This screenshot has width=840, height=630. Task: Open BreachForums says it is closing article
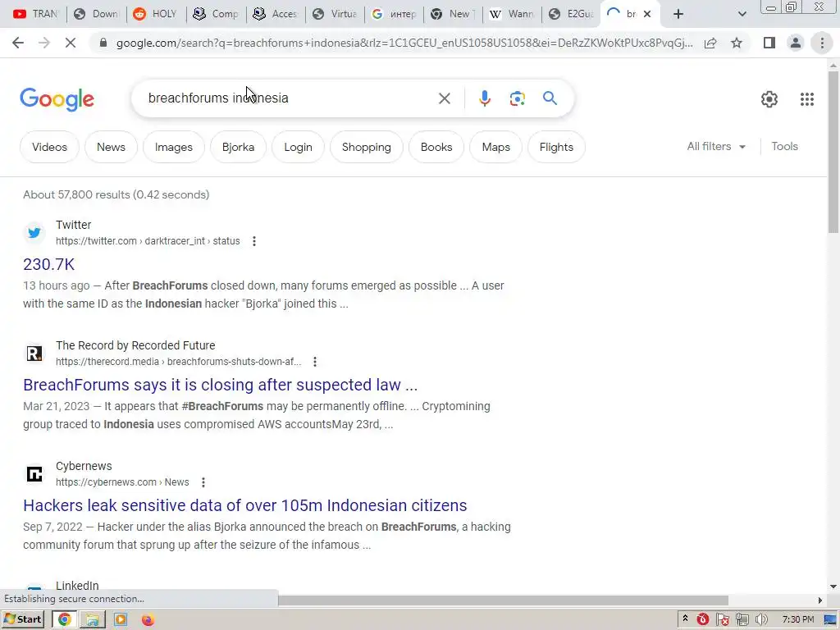coord(220,385)
